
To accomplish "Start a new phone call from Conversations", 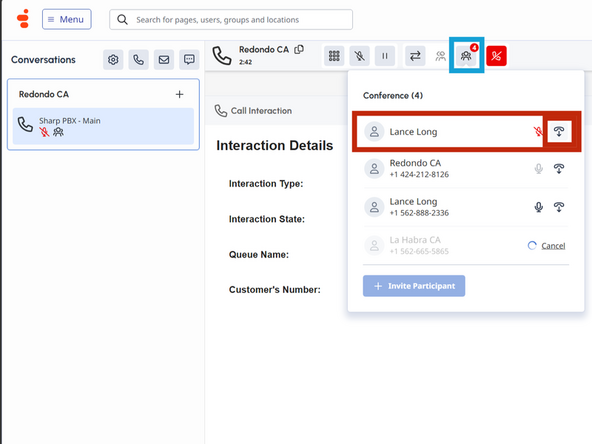I will coord(139,60).
